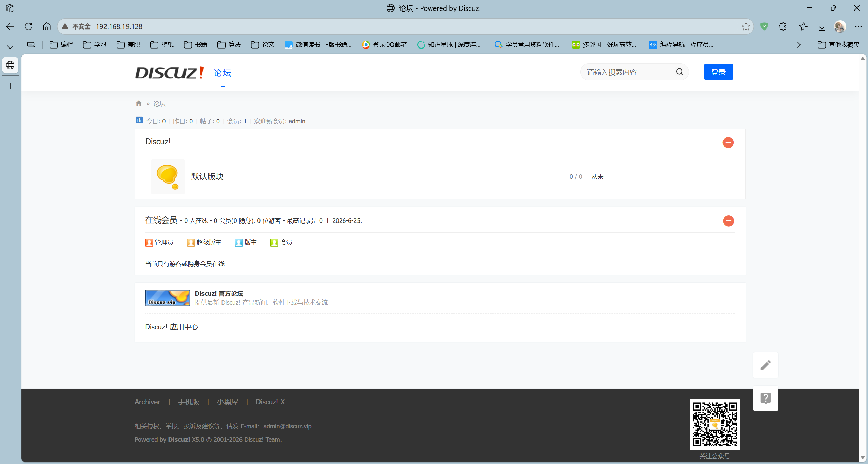Click the search magnifier icon in forum header
Viewport: 868px width, 464px height.
tap(680, 72)
